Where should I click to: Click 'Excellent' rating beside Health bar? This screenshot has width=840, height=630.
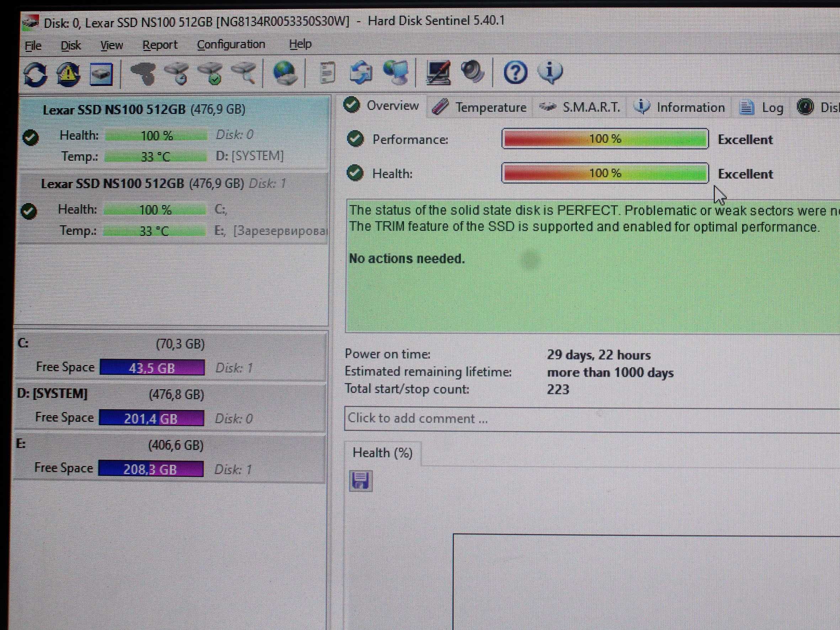(x=745, y=174)
